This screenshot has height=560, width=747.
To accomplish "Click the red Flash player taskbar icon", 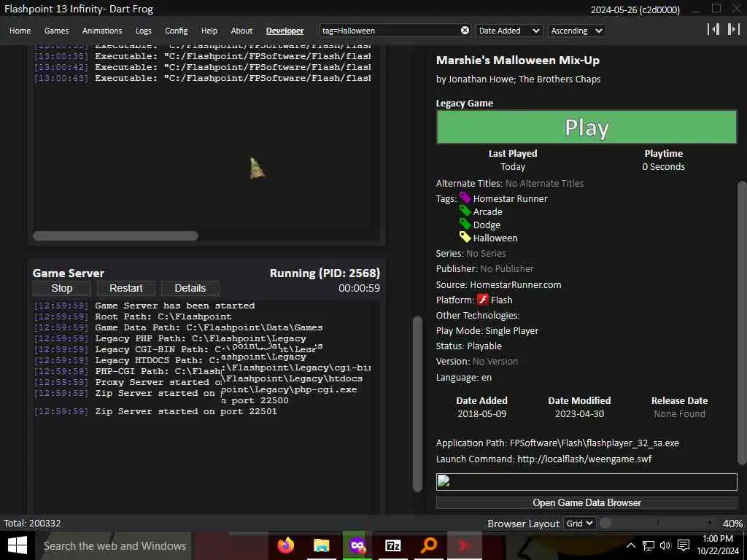I will 465,545.
